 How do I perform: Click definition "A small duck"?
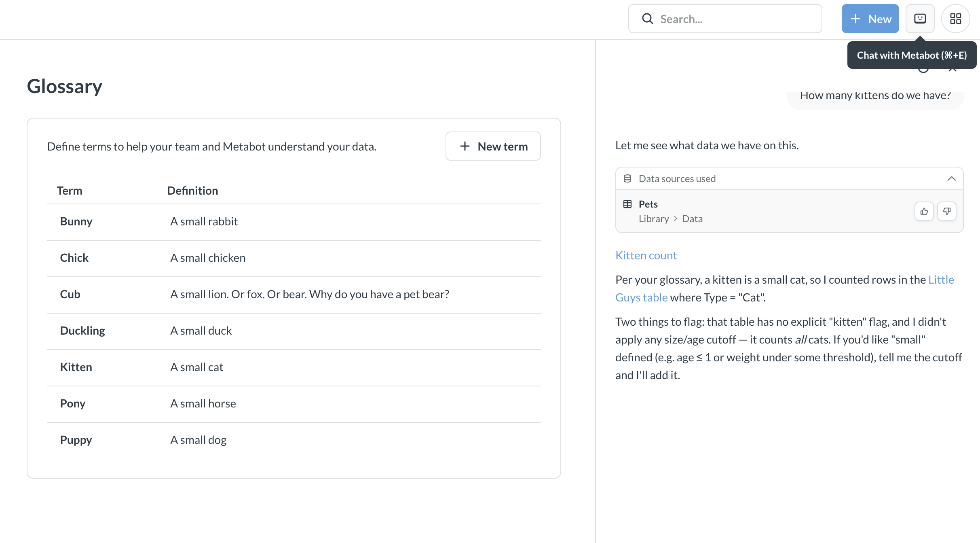pos(201,331)
